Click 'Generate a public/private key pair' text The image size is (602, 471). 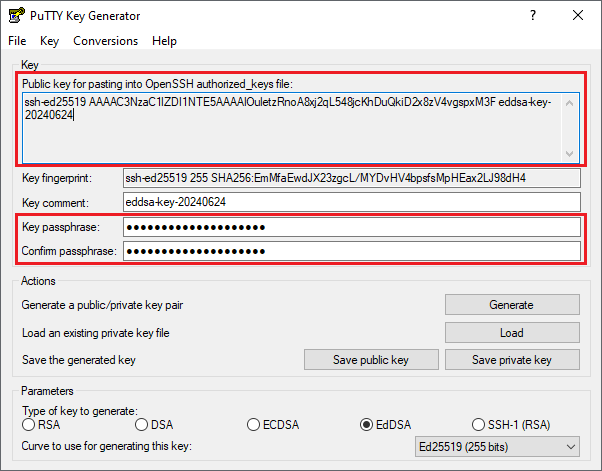[102, 305]
